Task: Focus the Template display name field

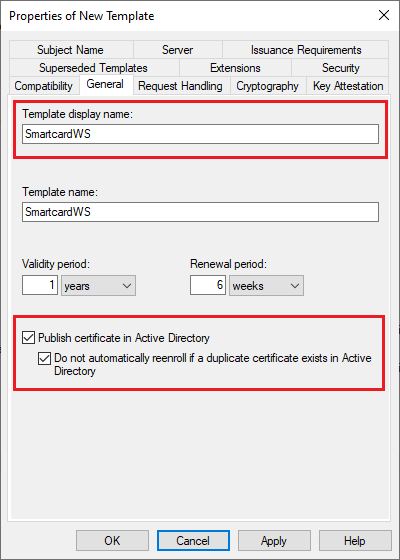Action: (x=200, y=134)
